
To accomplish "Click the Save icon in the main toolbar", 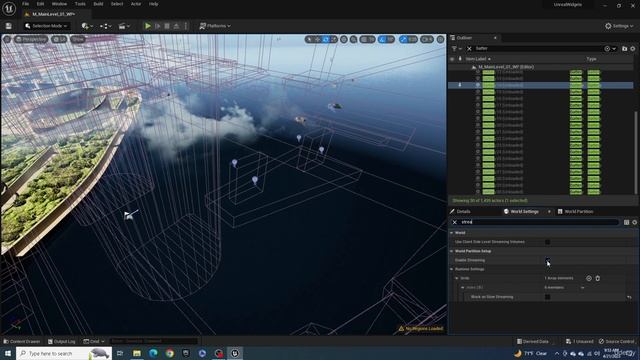I will coord(9,26).
